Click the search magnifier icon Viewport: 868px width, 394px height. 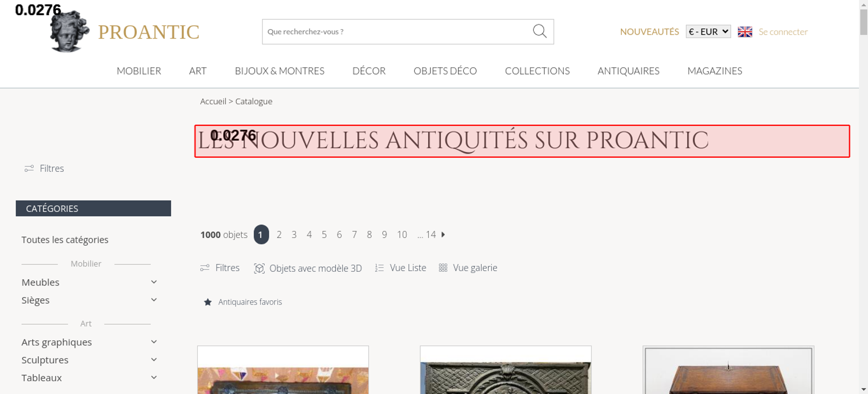(539, 31)
